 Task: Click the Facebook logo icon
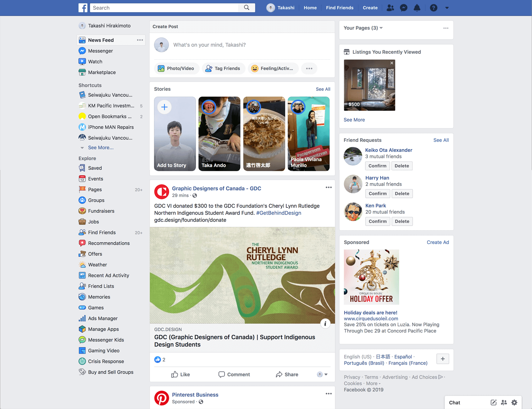click(x=83, y=8)
